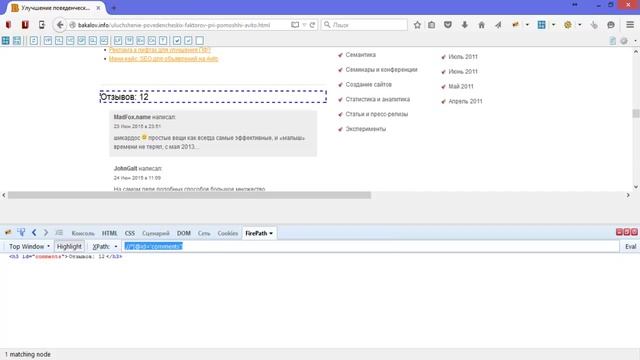This screenshot has width=640, height=360.
Task: Click the hand pointer toolbar icon
Action: coord(594,25)
